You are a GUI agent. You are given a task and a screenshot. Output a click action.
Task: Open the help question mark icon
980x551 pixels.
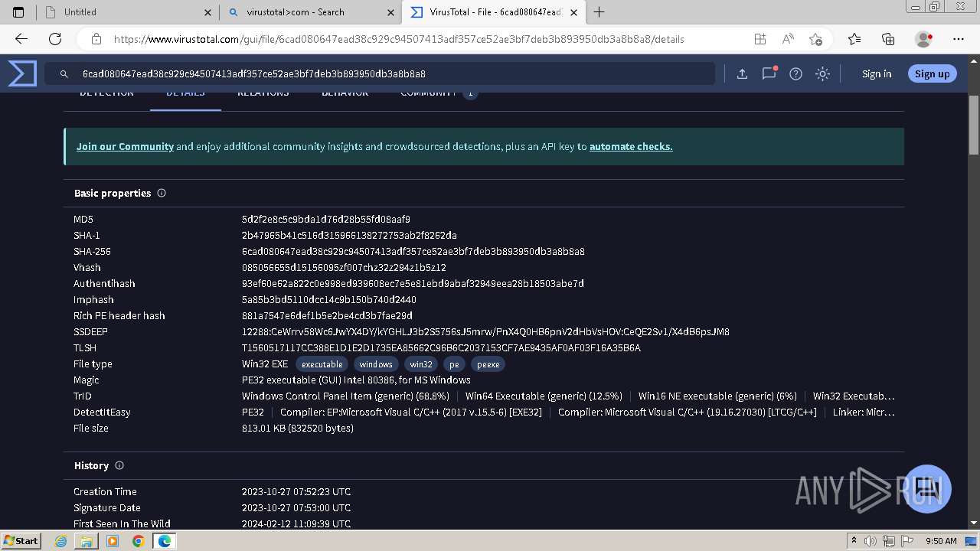tap(795, 73)
